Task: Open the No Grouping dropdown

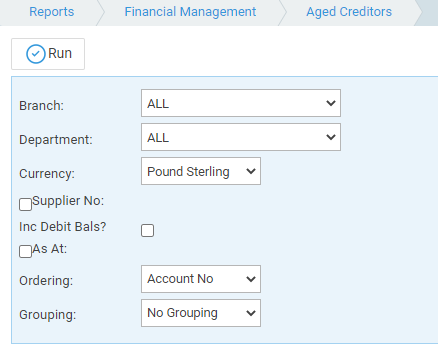Action: [x=201, y=313]
